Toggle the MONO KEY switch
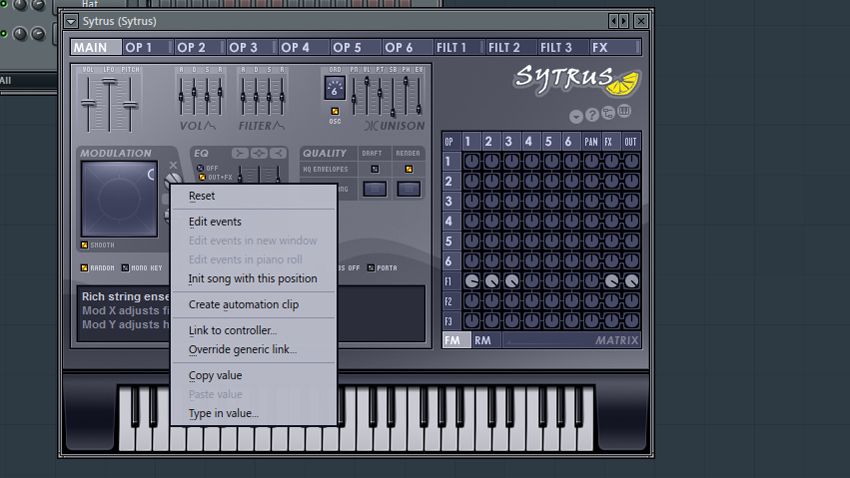This screenshot has width=850, height=478. (125, 268)
